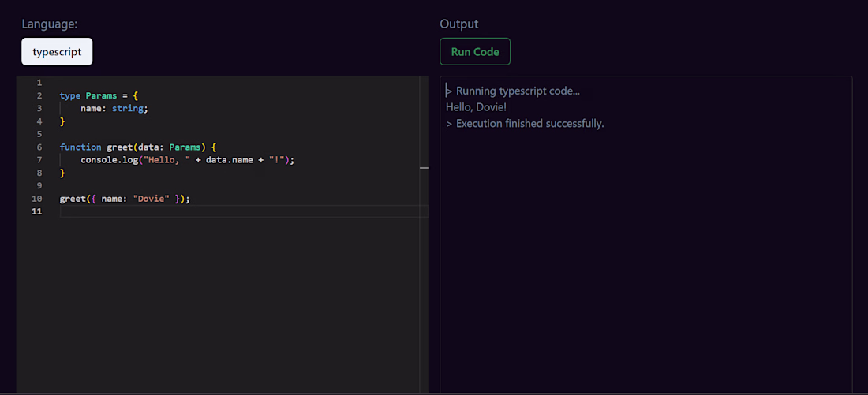Viewport: 868px width, 395px height.
Task: Click data.name expression on line 7
Action: [x=229, y=160]
